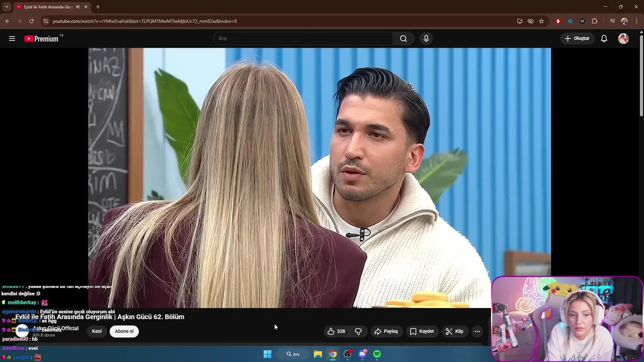Click the Aşkın Gücü channel avatar

22,331
